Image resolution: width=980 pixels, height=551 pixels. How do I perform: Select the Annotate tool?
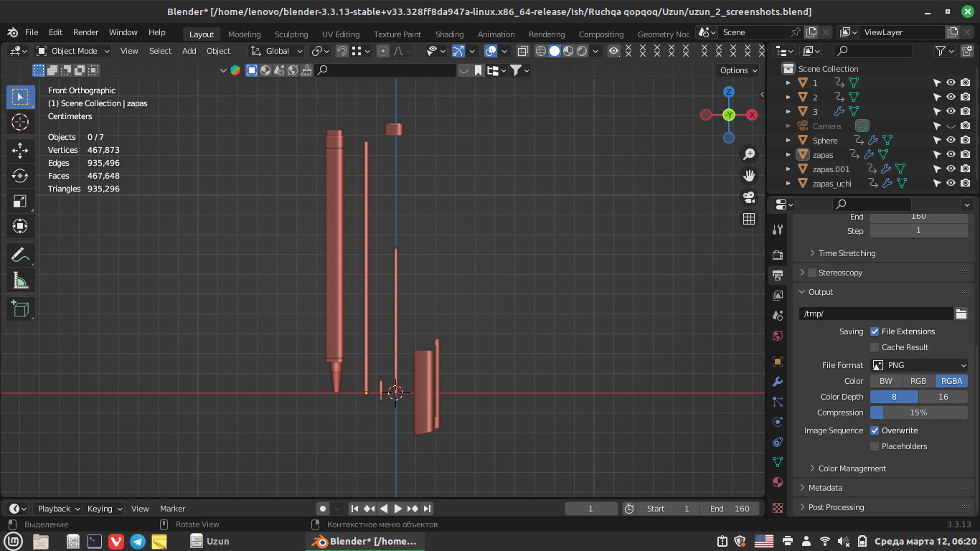21,255
